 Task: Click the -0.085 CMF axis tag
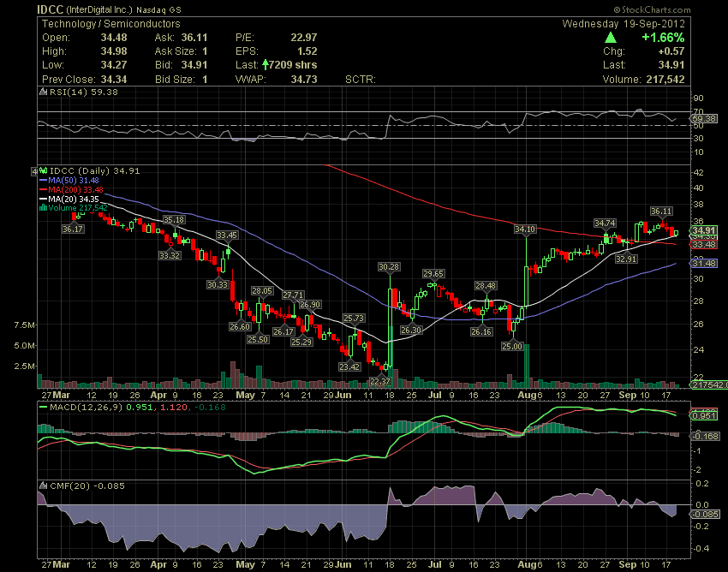(706, 515)
